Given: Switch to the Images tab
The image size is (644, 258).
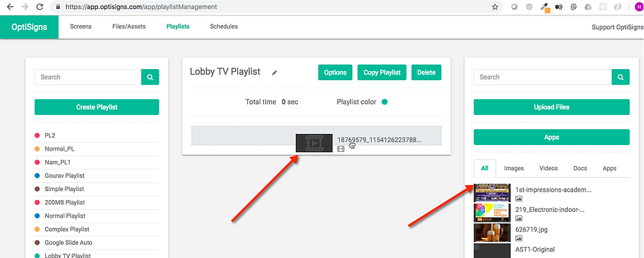Looking at the screenshot, I should (514, 168).
